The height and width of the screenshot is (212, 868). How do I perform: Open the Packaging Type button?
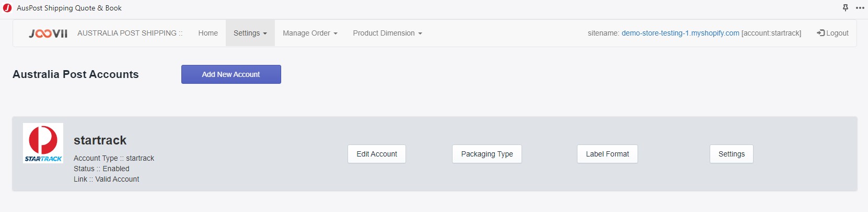(x=487, y=154)
